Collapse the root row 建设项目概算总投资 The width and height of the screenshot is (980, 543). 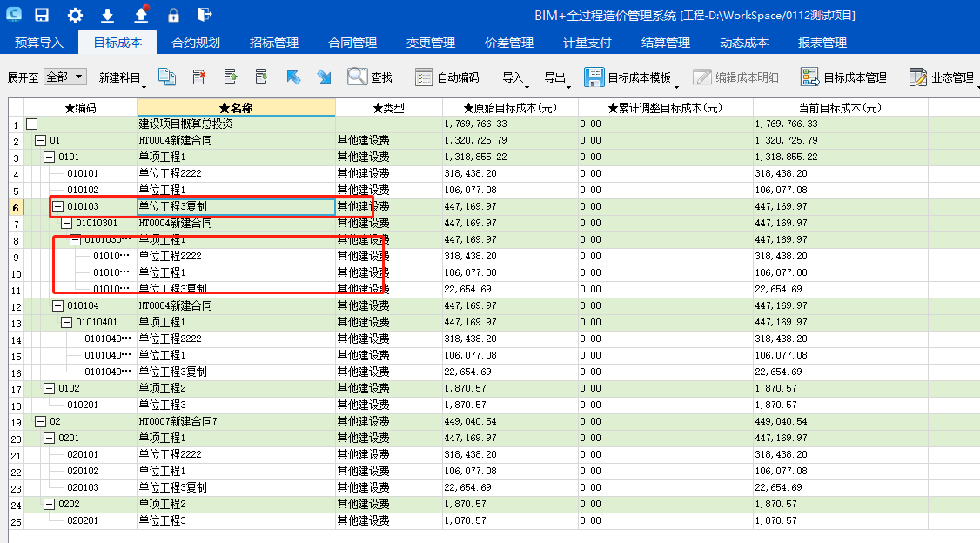pyautogui.click(x=32, y=124)
